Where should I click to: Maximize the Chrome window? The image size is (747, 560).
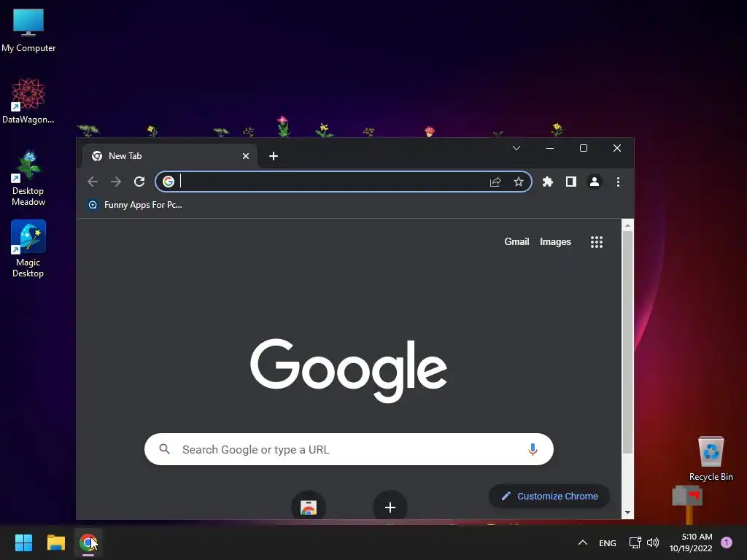583,148
